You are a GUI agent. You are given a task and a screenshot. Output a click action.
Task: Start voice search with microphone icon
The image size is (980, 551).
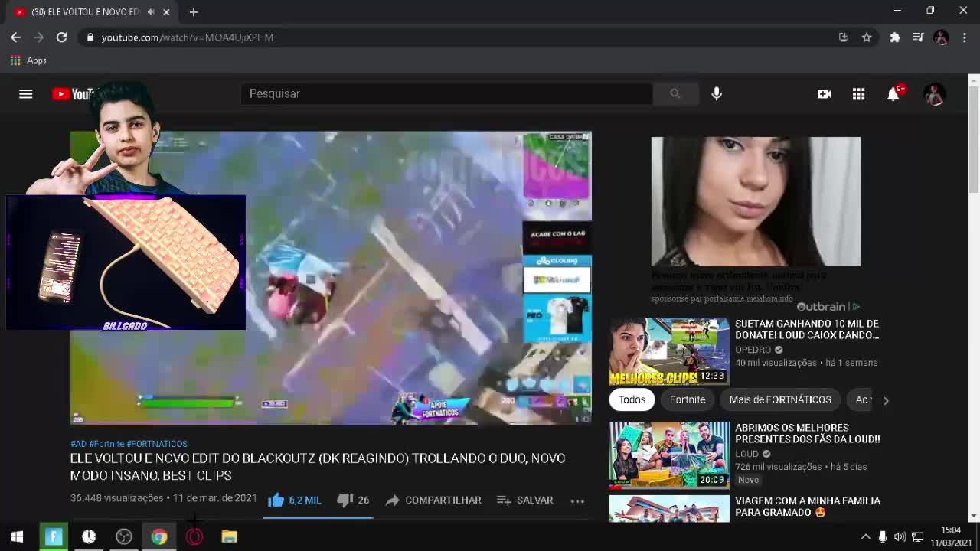coord(717,93)
